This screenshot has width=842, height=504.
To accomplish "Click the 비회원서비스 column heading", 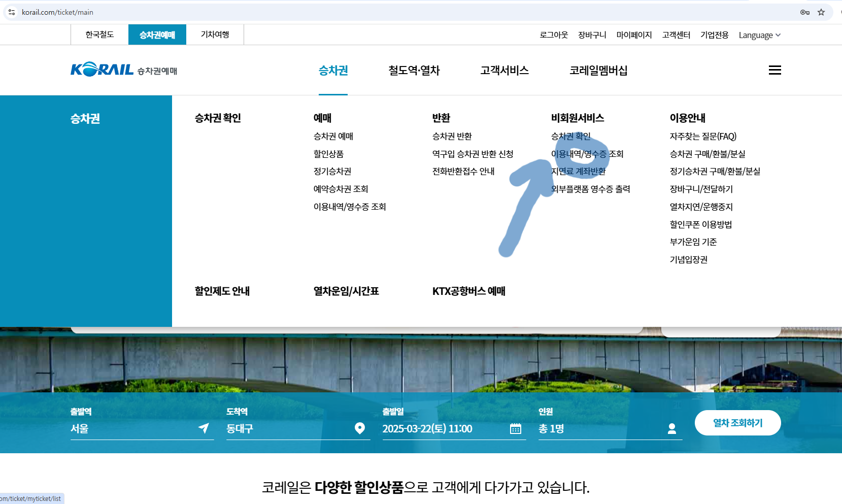I will 578,118.
